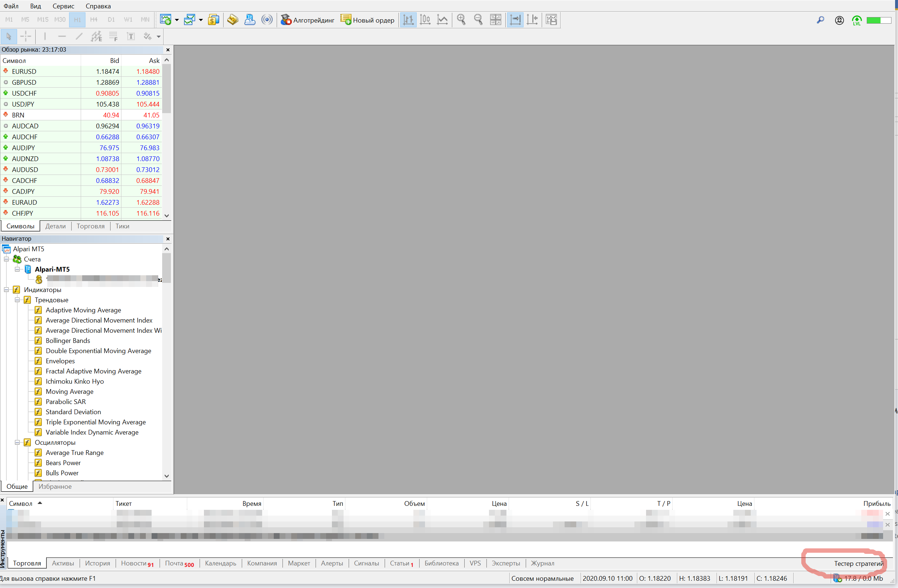The height and width of the screenshot is (588, 898).
Task: Open the Избранное navigator tab
Action: coord(55,487)
